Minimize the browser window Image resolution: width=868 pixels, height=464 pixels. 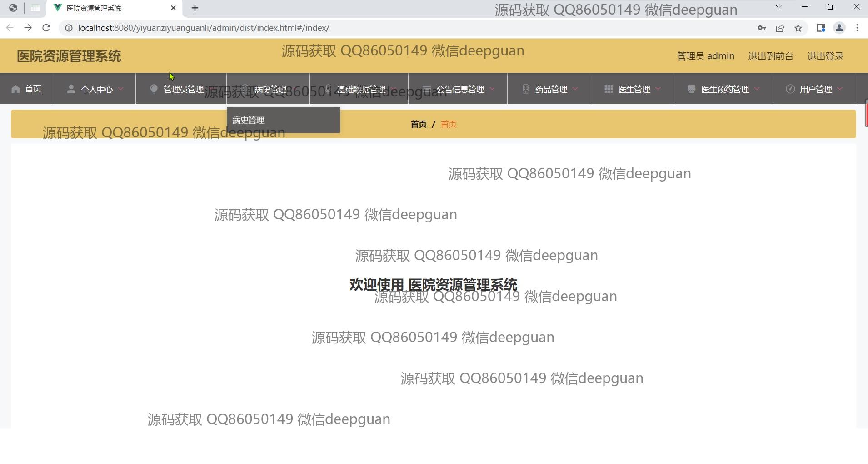804,7
